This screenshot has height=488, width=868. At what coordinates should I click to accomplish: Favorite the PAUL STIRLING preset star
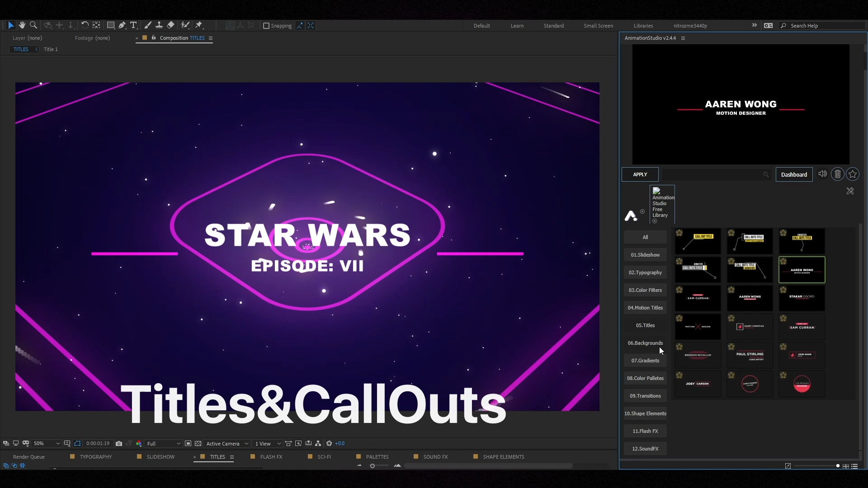pos(731,347)
